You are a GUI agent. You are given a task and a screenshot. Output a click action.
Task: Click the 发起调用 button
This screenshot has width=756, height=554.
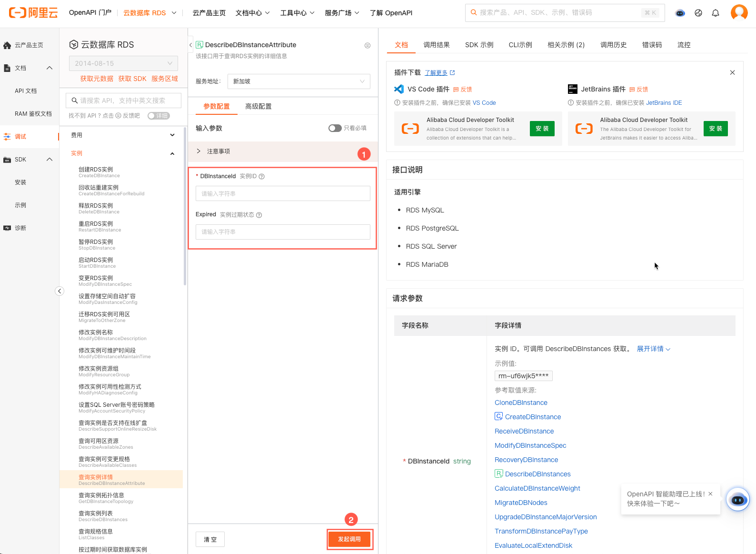click(349, 539)
